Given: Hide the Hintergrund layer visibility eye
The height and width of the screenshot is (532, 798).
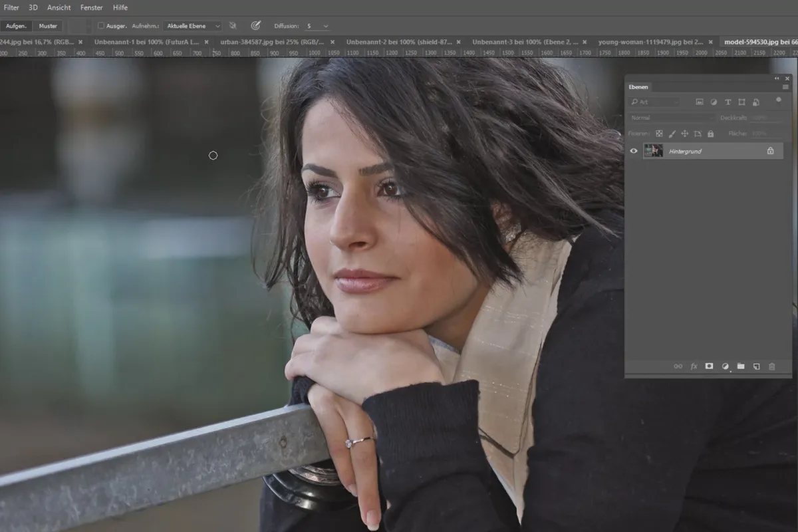Looking at the screenshot, I should coord(634,151).
